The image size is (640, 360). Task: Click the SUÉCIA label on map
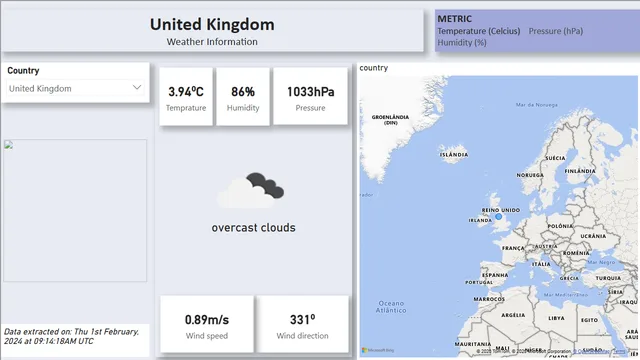pyautogui.click(x=556, y=158)
